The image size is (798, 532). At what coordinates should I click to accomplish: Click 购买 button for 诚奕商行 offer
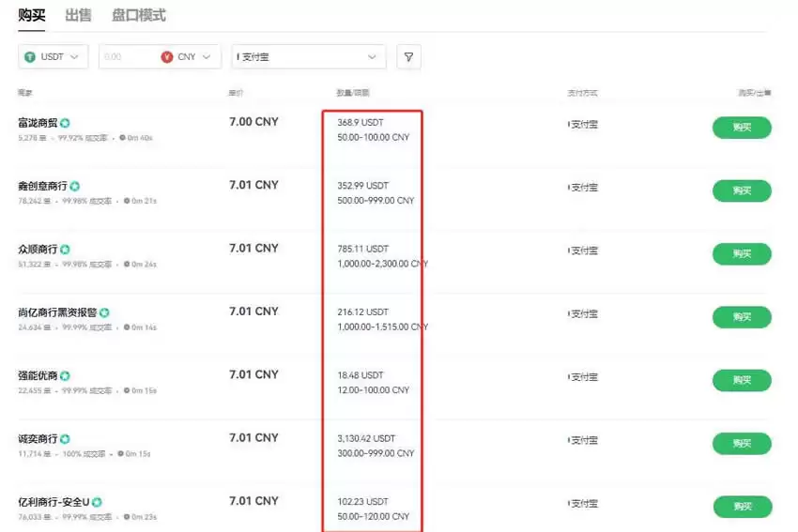[741, 444]
